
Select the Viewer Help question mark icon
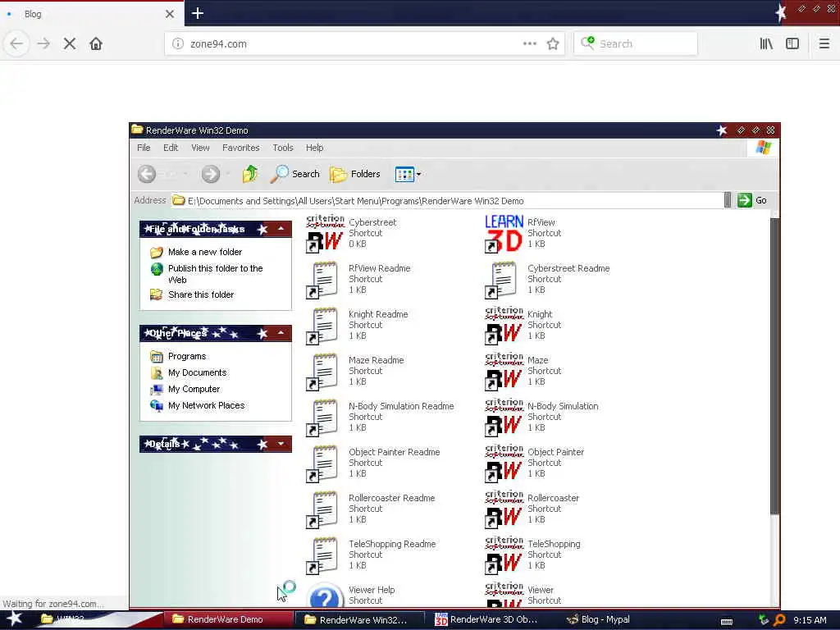325,596
